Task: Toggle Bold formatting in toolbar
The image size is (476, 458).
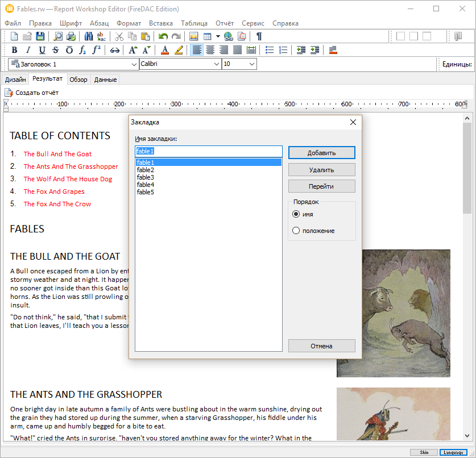Action: (x=14, y=50)
